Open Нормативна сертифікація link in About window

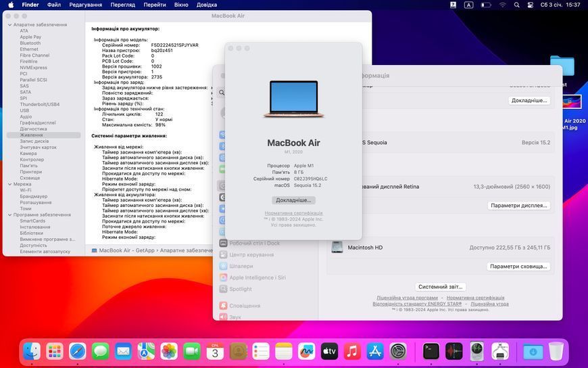pyautogui.click(x=293, y=213)
